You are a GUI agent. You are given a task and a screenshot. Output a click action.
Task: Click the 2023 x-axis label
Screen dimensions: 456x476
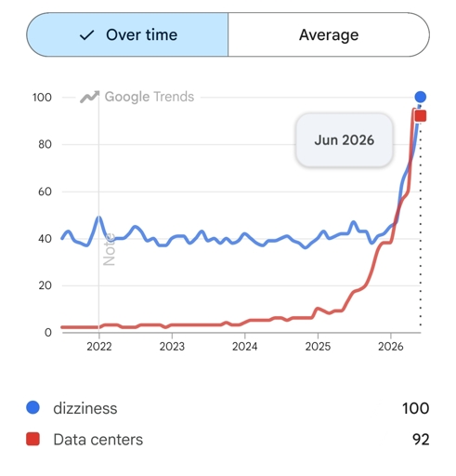(x=172, y=346)
